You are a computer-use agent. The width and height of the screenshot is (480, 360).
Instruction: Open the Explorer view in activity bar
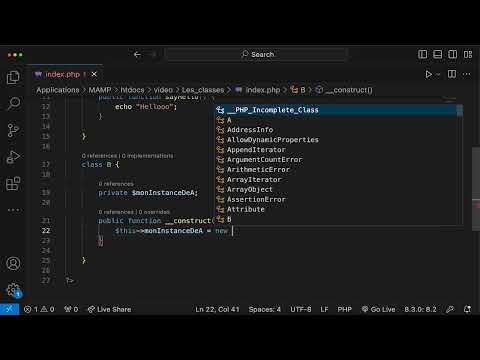pos(13,77)
